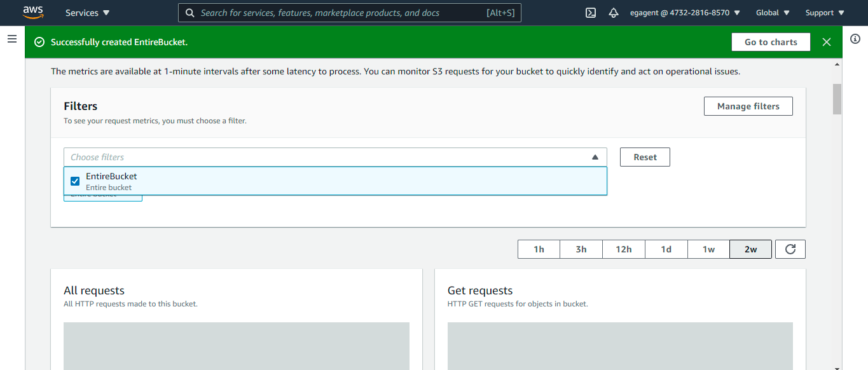The image size is (868, 370).
Task: Open the AWS home logo
Action: point(32,12)
